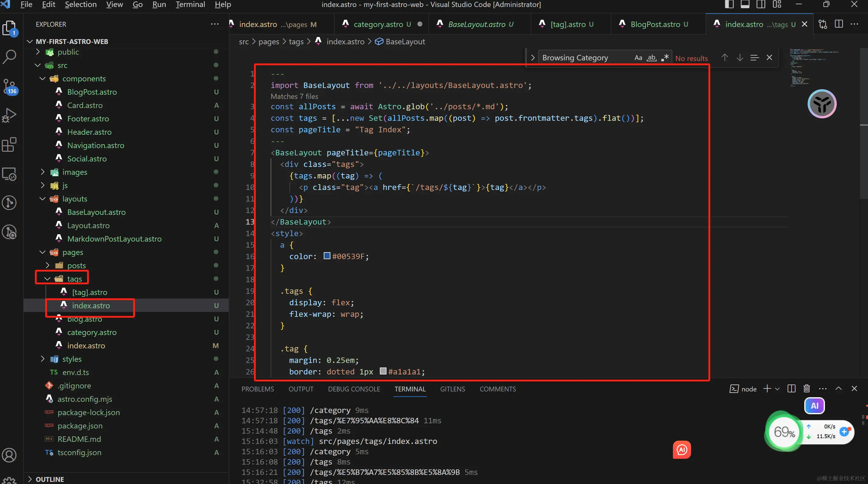This screenshot has height=484, width=868.
Task: Open the Search view in activity bar
Action: pos(9,57)
